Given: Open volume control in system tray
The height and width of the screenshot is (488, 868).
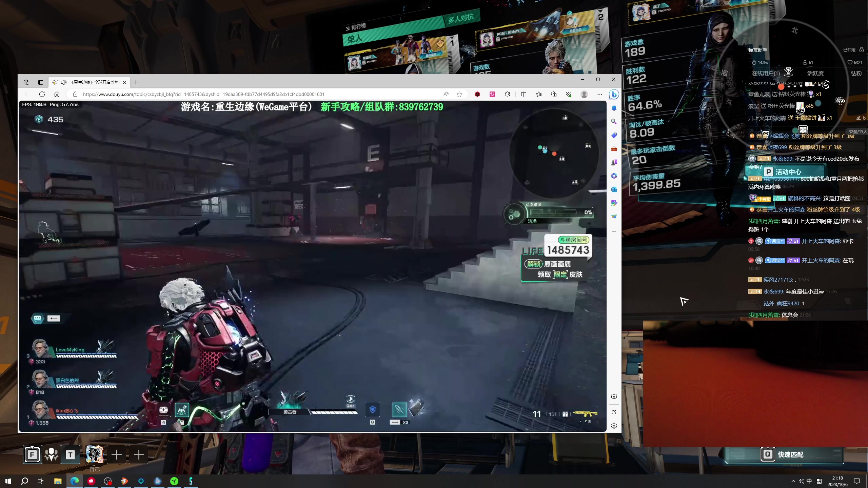Looking at the screenshot, I should point(801,481).
